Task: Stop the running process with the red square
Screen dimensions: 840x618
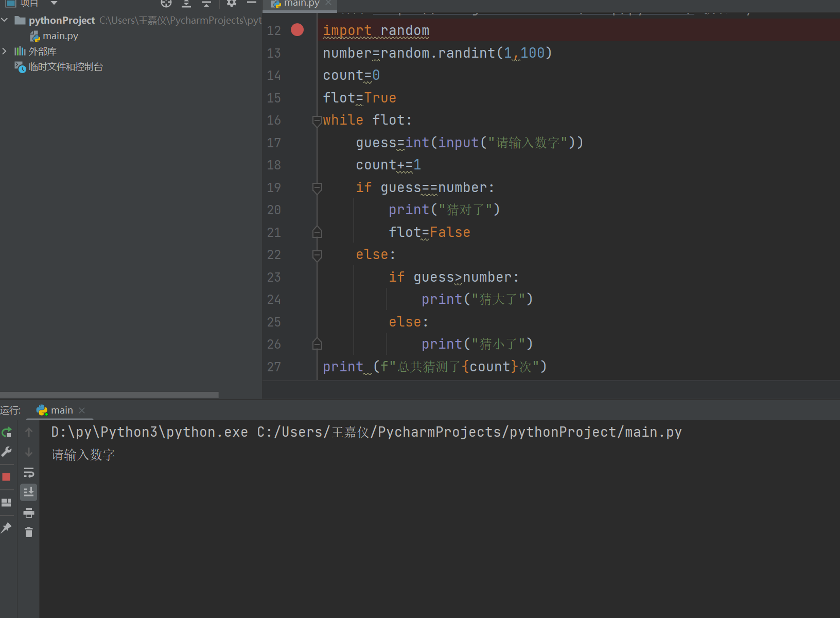Action: [7, 477]
